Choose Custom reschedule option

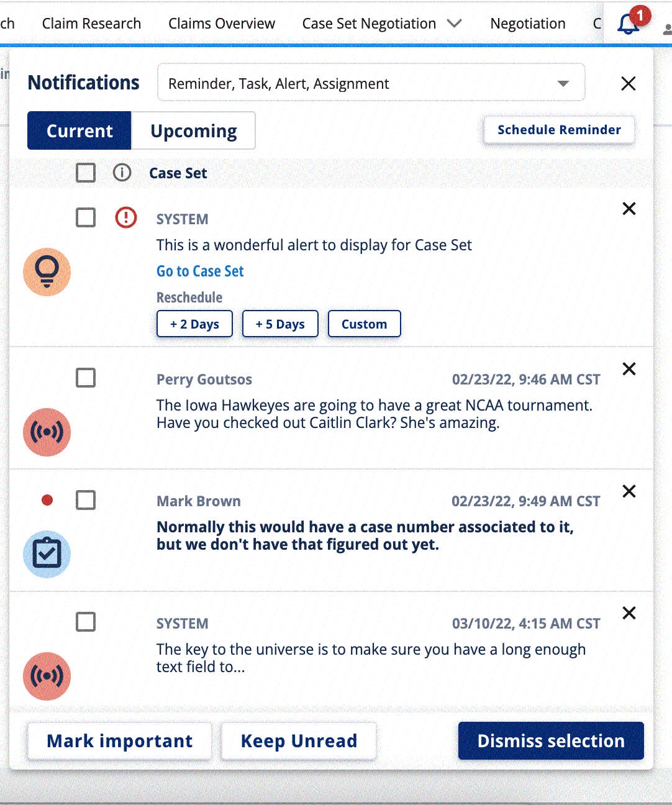click(x=364, y=324)
